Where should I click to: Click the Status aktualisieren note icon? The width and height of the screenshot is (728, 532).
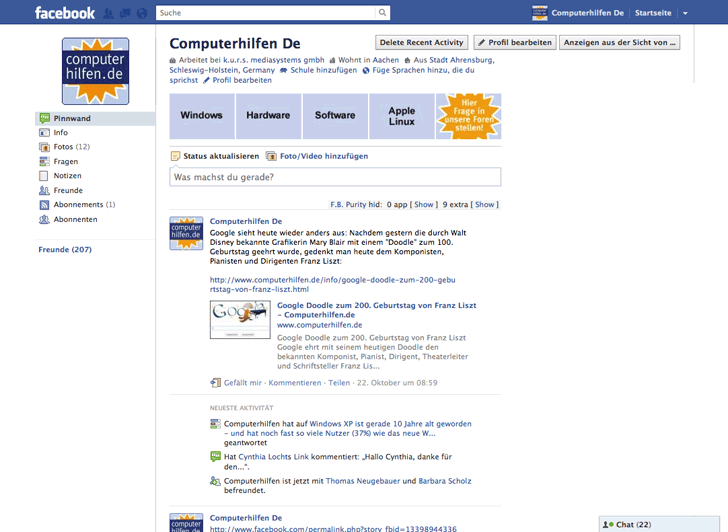coord(176,156)
